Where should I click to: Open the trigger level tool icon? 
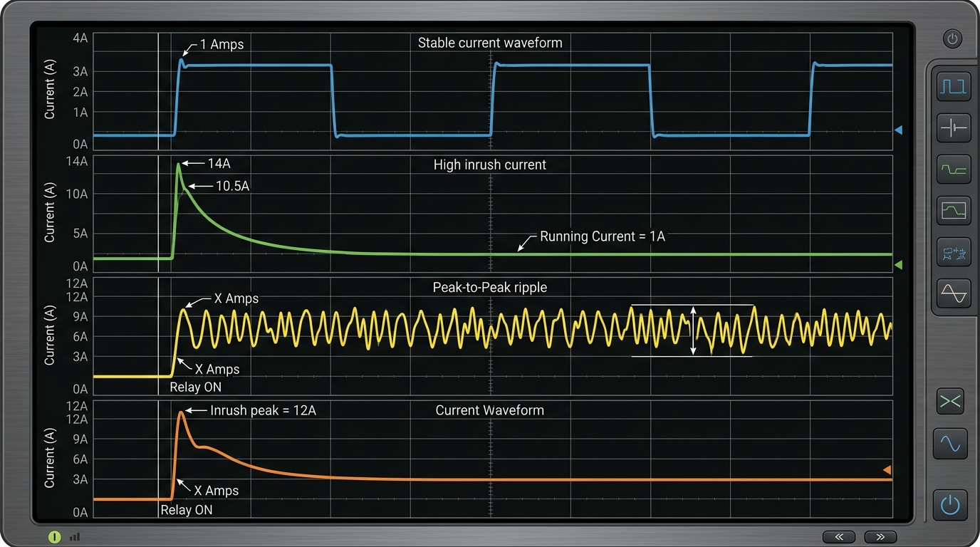pos(953,128)
